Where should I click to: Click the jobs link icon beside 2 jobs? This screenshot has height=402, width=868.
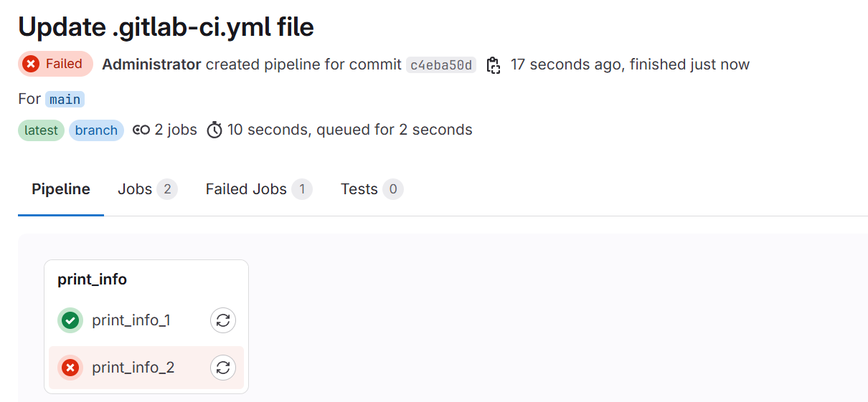coord(141,130)
